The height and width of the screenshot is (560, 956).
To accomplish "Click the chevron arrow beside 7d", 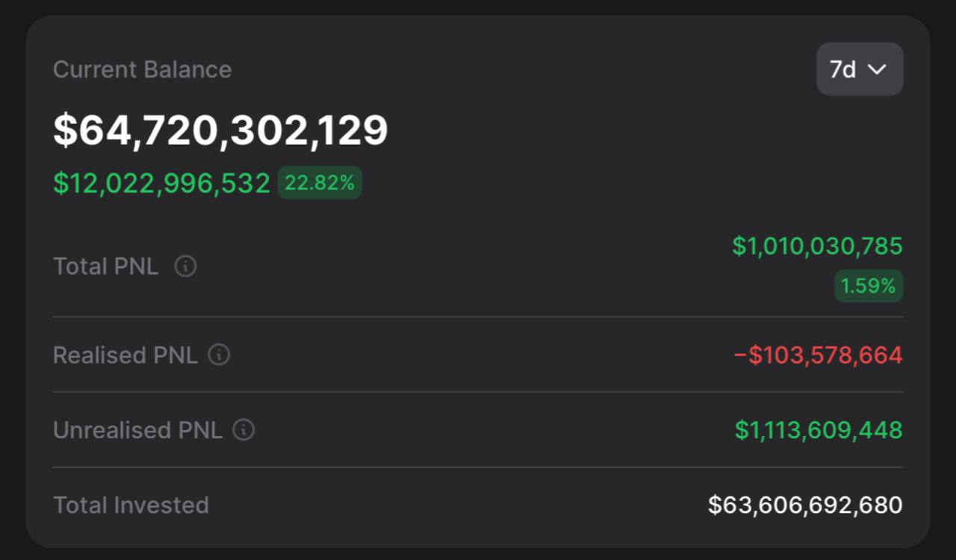I will pyautogui.click(x=877, y=69).
